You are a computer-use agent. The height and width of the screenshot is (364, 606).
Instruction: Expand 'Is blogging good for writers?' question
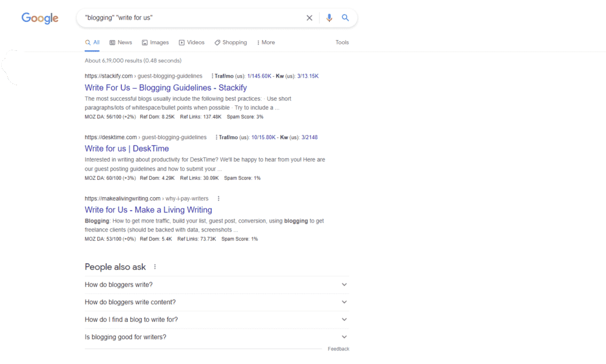[x=217, y=337]
